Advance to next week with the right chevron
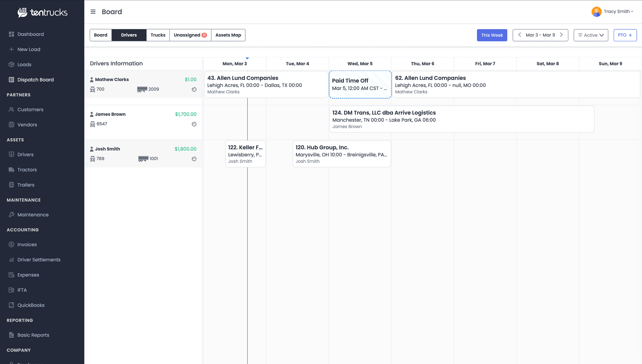Viewport: 642px width, 364px height. [561, 35]
